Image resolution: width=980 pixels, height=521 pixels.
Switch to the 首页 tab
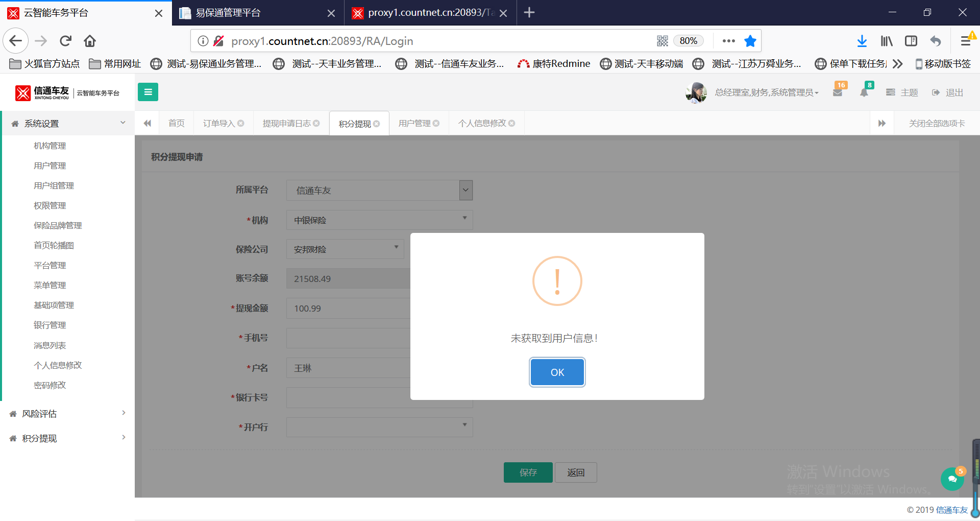177,123
